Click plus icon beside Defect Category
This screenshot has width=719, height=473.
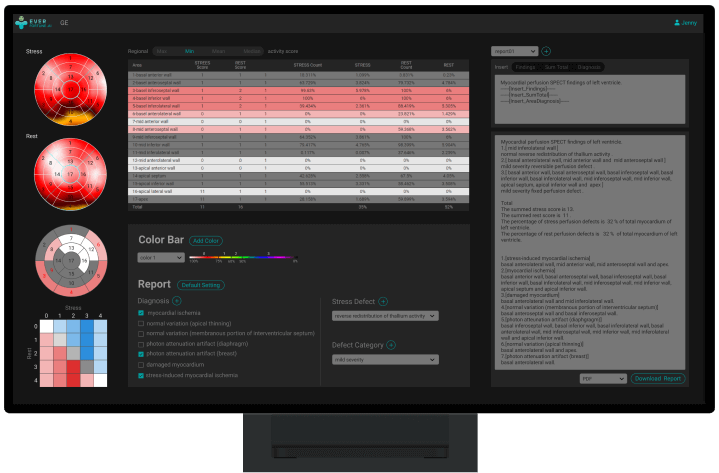click(391, 345)
